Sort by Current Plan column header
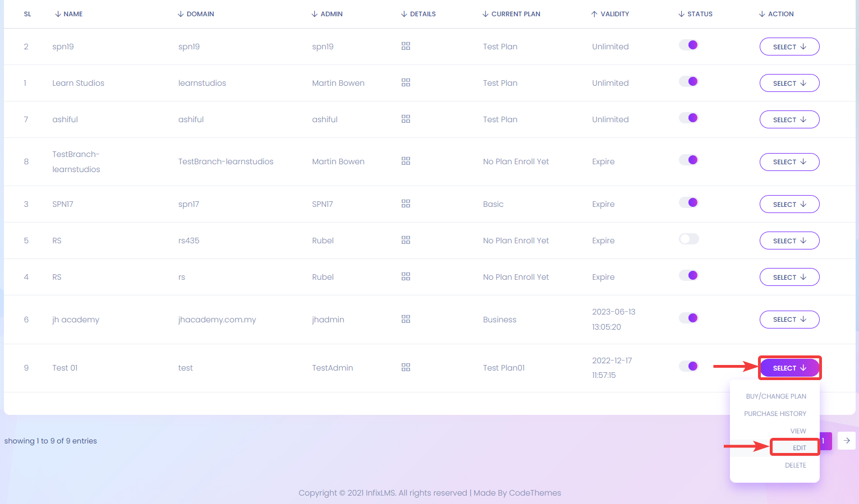 pyautogui.click(x=511, y=14)
